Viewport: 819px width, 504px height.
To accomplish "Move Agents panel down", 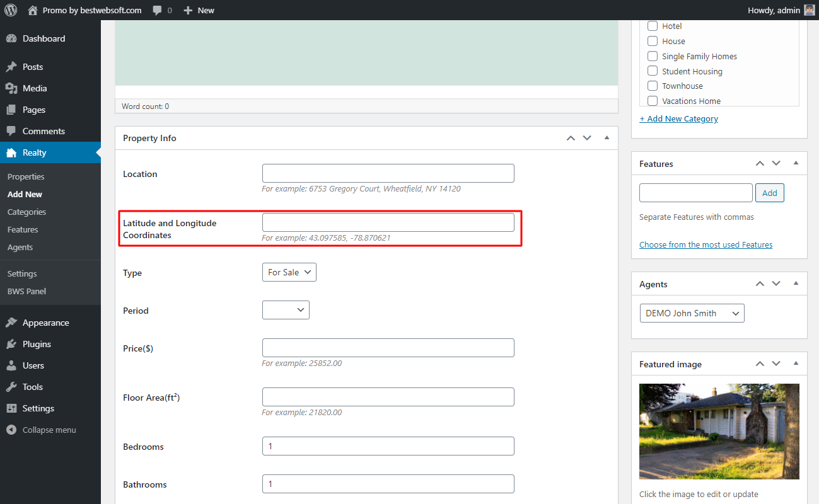I will coord(776,283).
